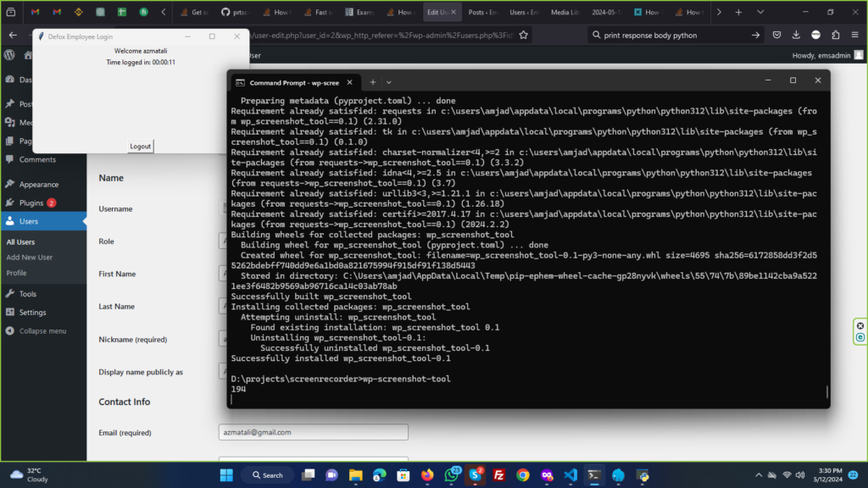Bookmark this page with the star icon

(x=524, y=35)
